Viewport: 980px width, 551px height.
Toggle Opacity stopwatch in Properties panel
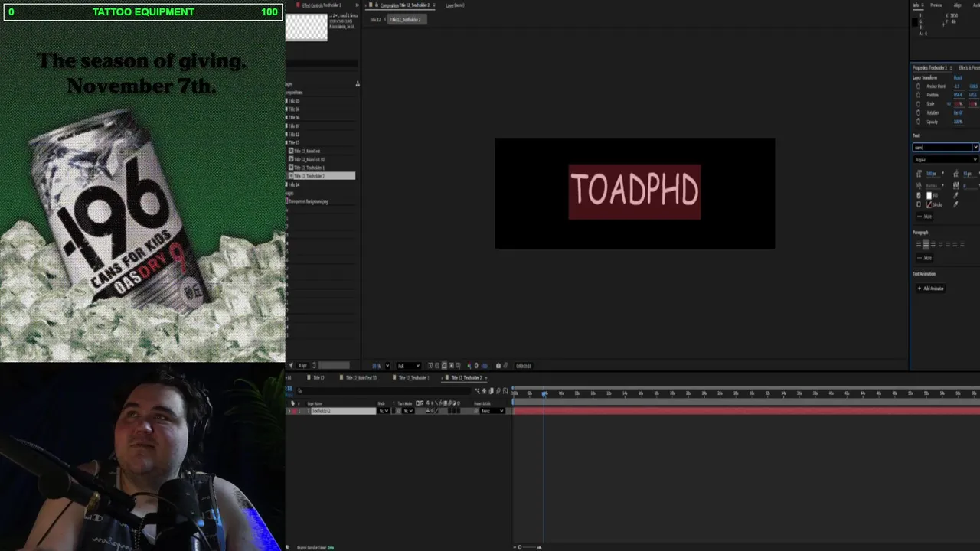919,122
